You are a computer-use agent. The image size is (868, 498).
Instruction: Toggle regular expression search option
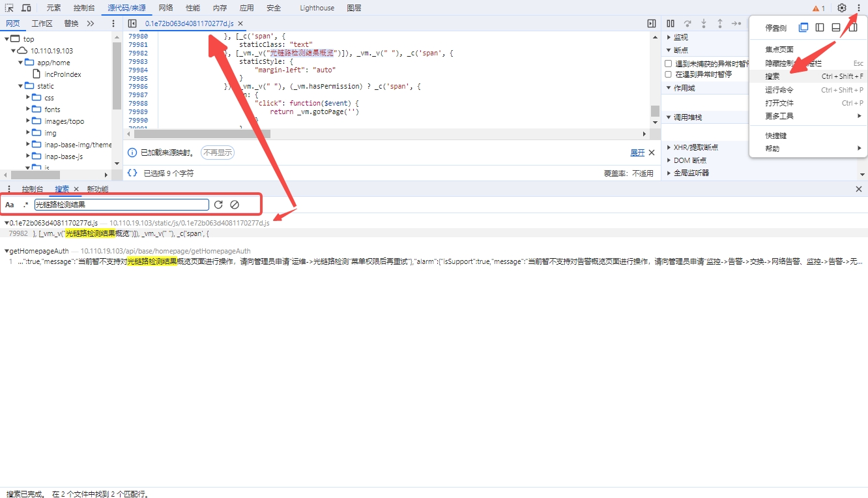coord(26,205)
